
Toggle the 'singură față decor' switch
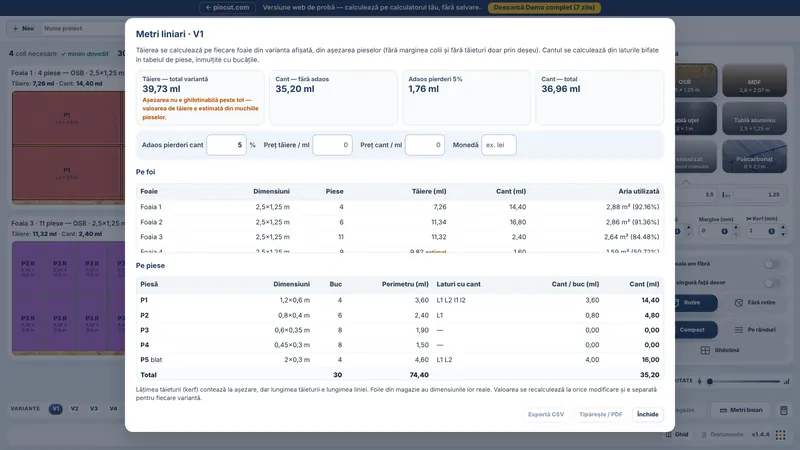(x=771, y=283)
